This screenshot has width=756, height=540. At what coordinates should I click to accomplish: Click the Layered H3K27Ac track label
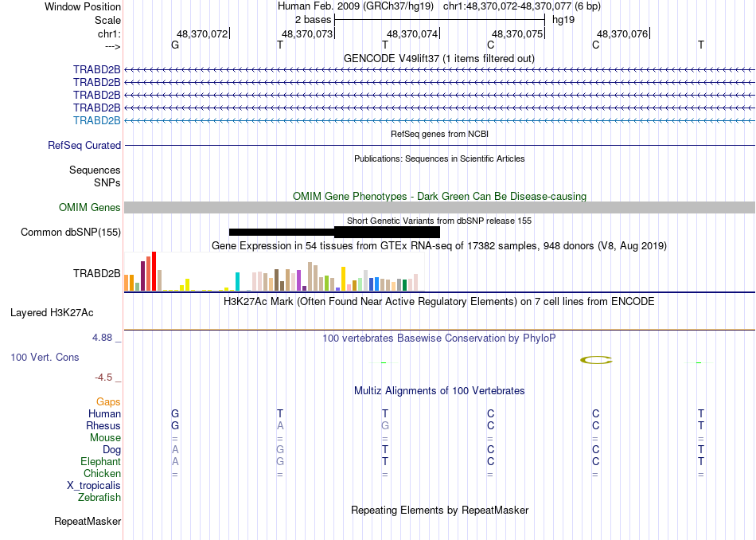pos(52,313)
